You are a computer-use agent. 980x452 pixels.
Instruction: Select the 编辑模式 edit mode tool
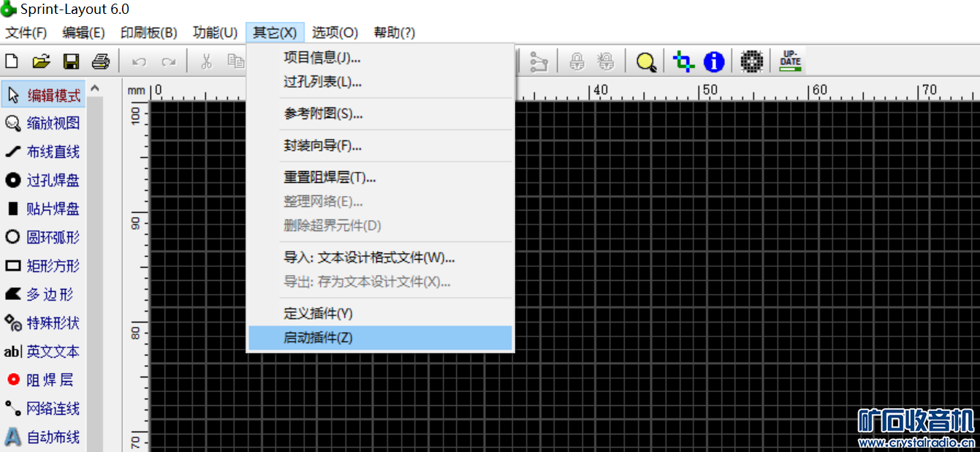pyautogui.click(x=43, y=95)
